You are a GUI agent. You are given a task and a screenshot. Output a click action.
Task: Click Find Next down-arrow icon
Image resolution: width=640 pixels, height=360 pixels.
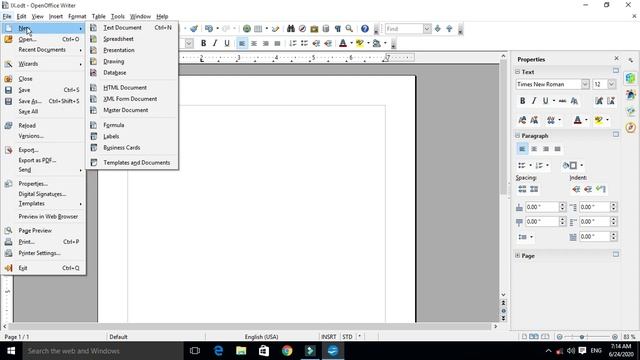click(438, 29)
